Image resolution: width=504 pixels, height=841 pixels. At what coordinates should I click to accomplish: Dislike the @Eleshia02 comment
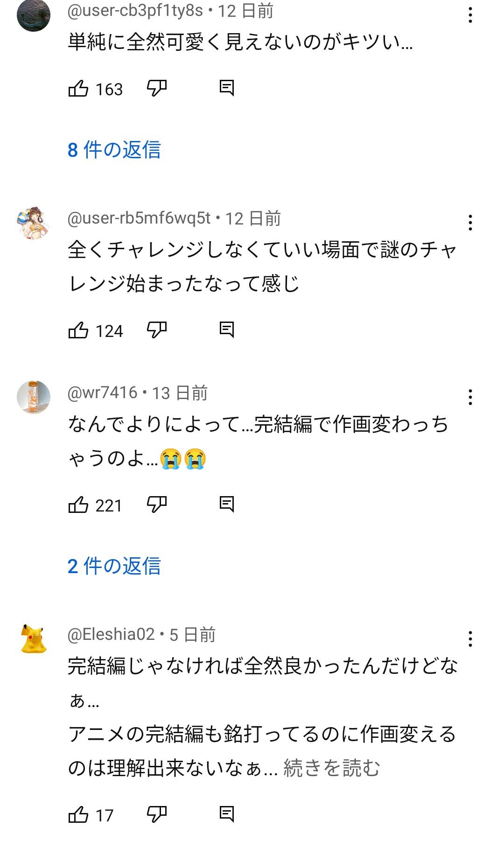157,814
